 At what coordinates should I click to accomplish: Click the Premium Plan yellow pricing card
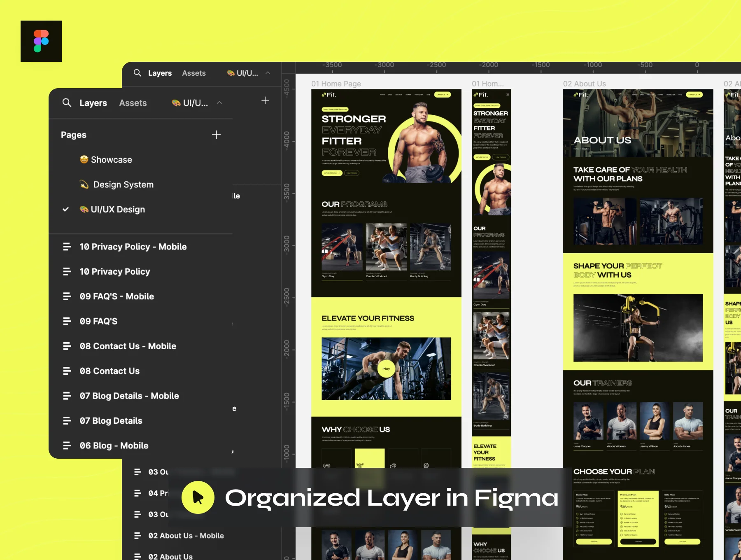coord(638,518)
